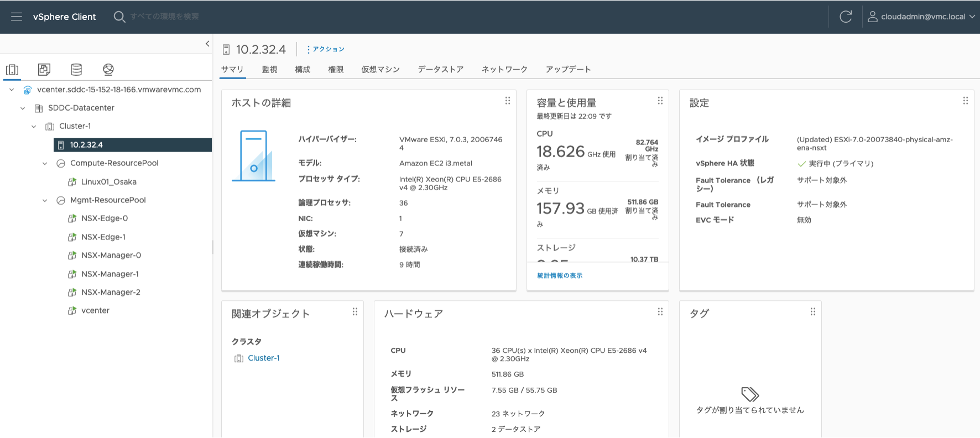Switch to the ネットワーク tab
Image resolution: width=980 pixels, height=438 pixels.
click(x=504, y=69)
